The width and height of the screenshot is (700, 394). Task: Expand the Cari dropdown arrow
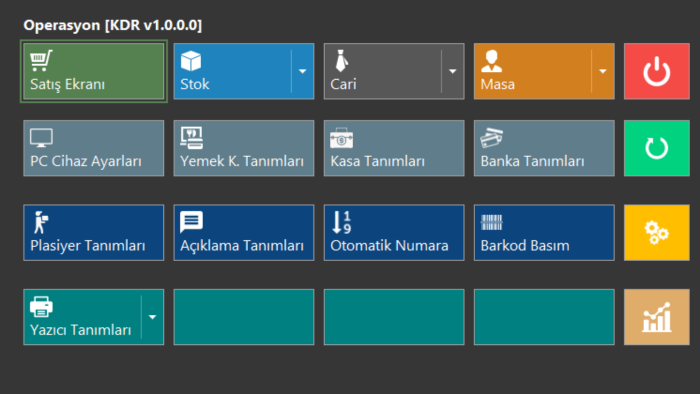[453, 71]
